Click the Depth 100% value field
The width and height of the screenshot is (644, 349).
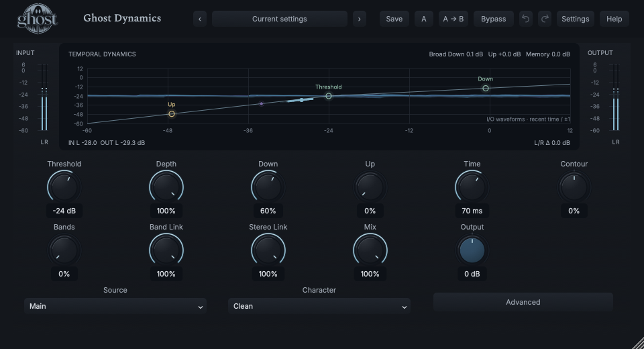pos(166,211)
